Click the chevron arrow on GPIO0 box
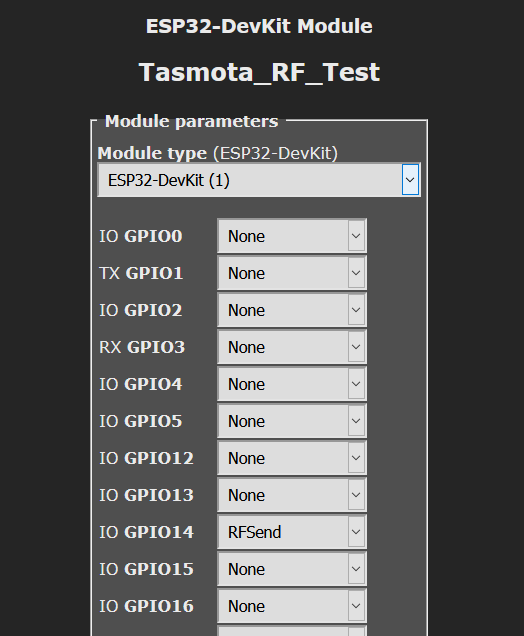 tap(356, 236)
